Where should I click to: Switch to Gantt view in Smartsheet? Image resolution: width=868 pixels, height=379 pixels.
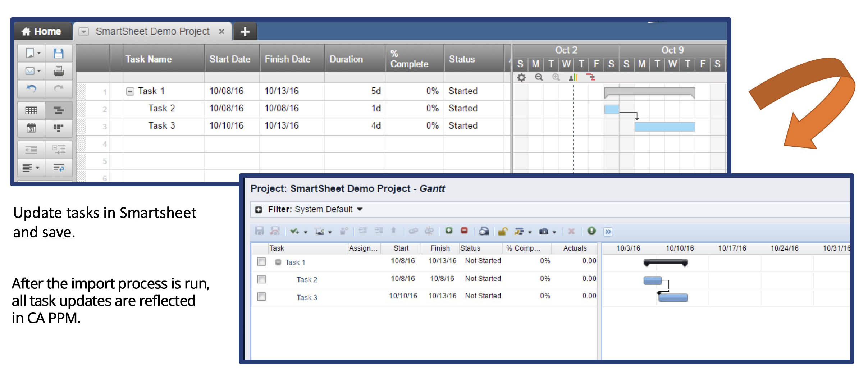(58, 110)
